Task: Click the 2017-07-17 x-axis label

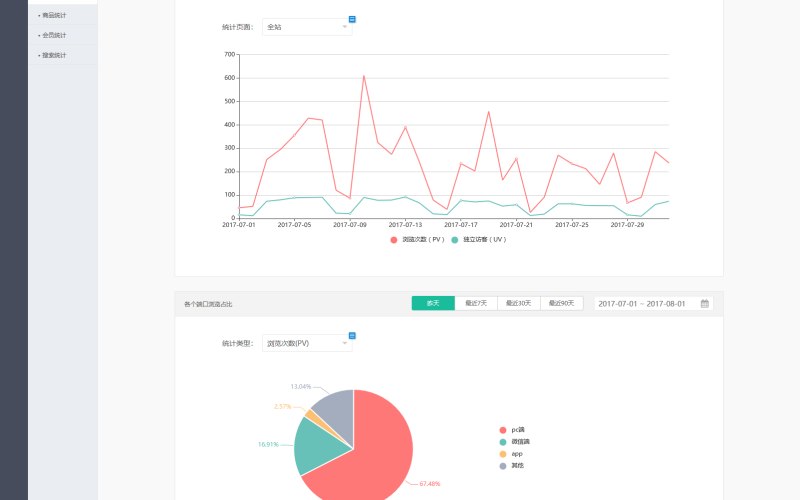Action: 461,224
